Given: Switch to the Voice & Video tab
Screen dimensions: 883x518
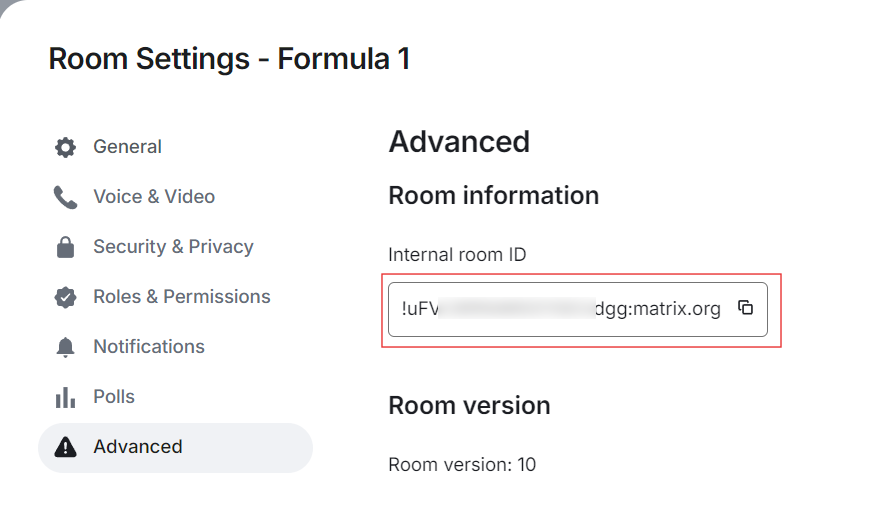Looking at the screenshot, I should pyautogui.click(x=154, y=197).
